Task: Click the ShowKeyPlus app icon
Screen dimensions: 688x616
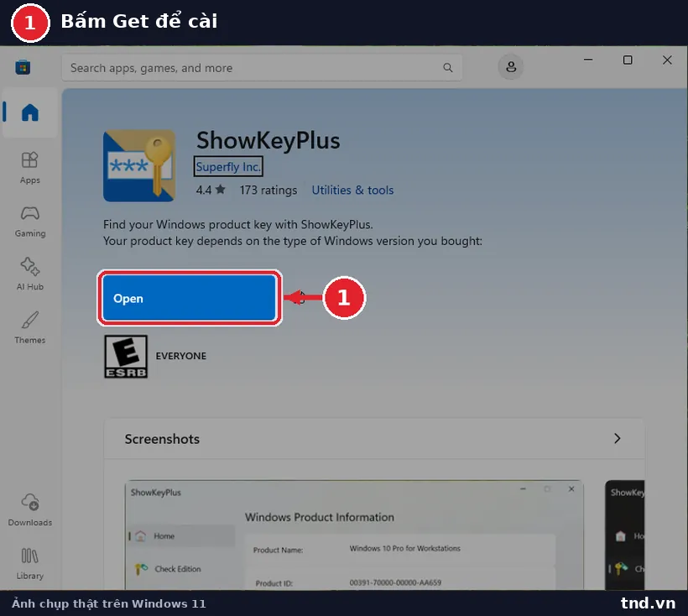Action: (139, 165)
